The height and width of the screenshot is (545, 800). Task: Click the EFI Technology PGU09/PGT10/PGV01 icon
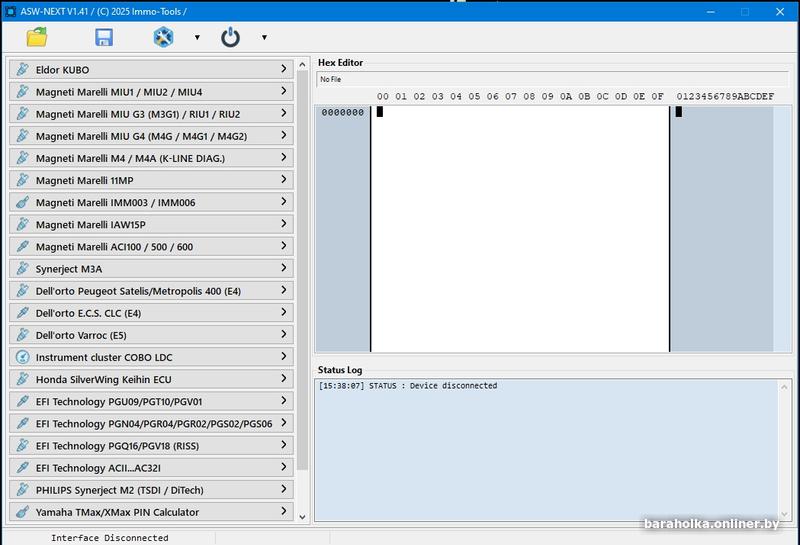coord(22,401)
